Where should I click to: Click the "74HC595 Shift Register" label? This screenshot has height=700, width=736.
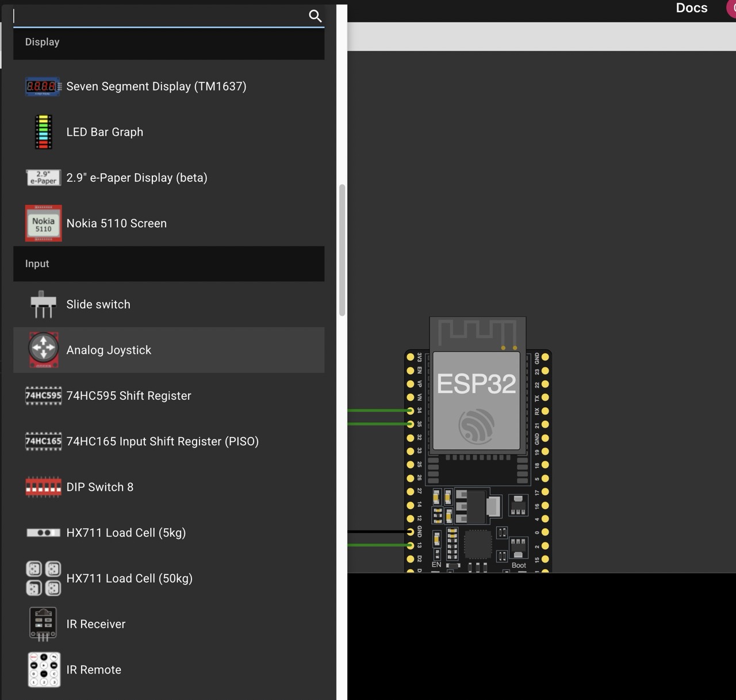pos(129,396)
